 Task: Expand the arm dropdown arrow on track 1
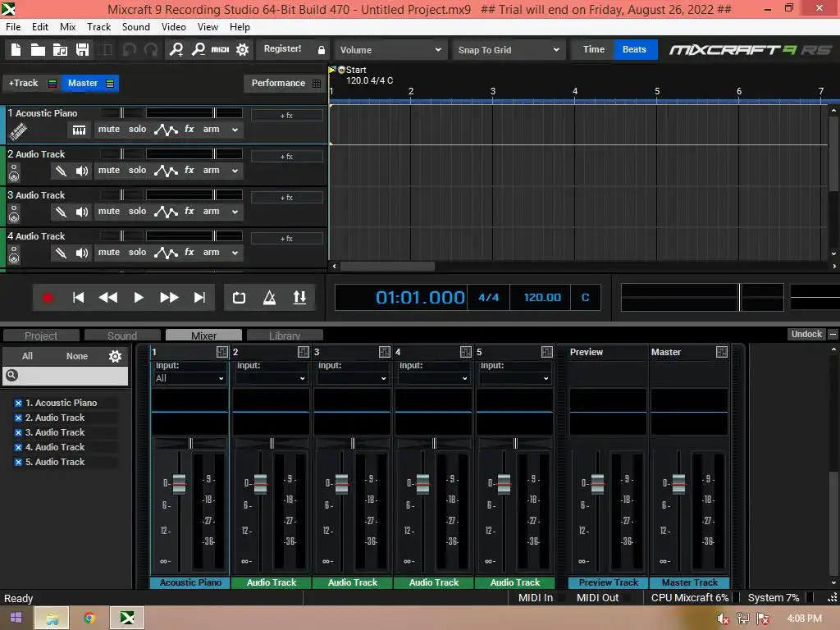click(x=235, y=130)
